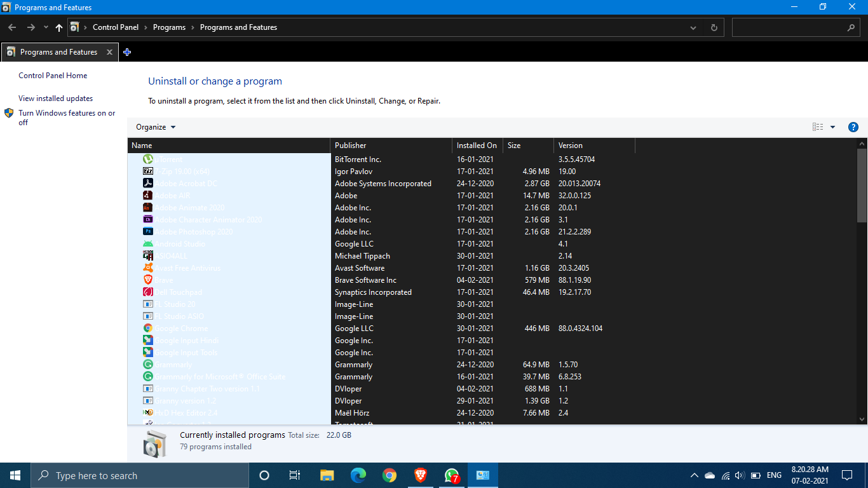
Task: Open the Organize dropdown menu
Action: 156,127
